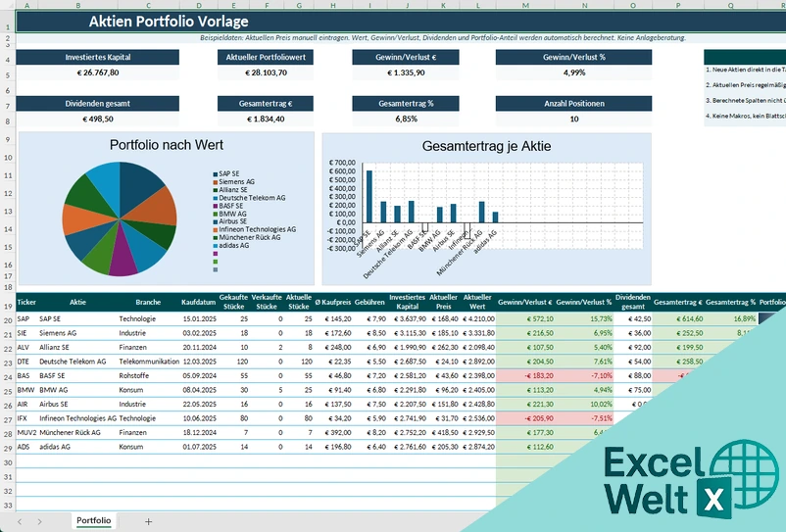The image size is (786, 532).
Task: Select the Gebühren column header
Action: (x=369, y=302)
